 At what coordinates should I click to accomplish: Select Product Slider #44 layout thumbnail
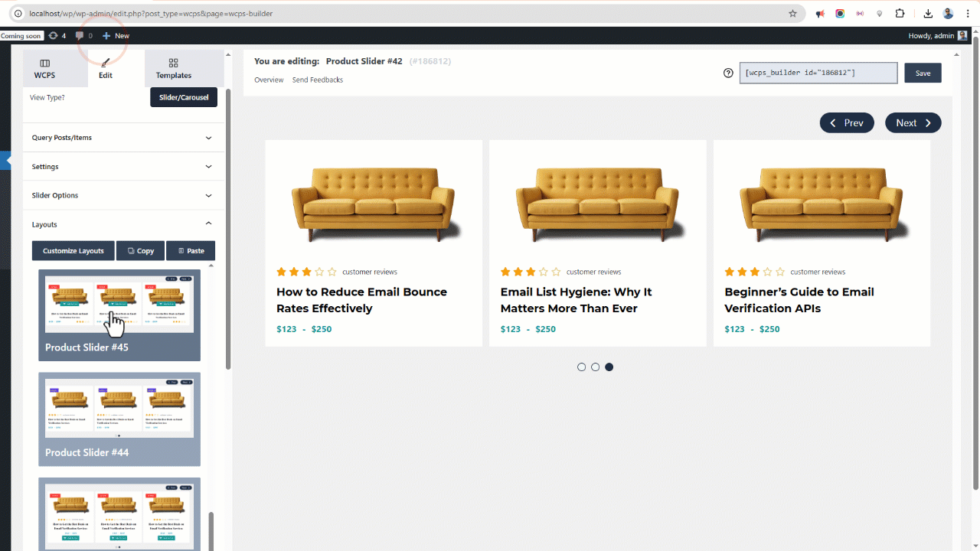(x=119, y=419)
